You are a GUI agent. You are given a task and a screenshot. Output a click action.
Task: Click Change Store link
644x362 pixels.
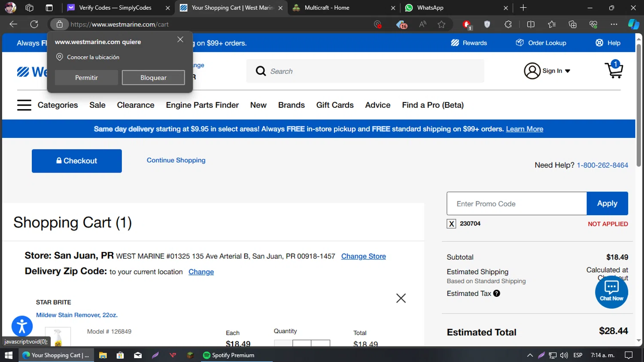pos(364,256)
